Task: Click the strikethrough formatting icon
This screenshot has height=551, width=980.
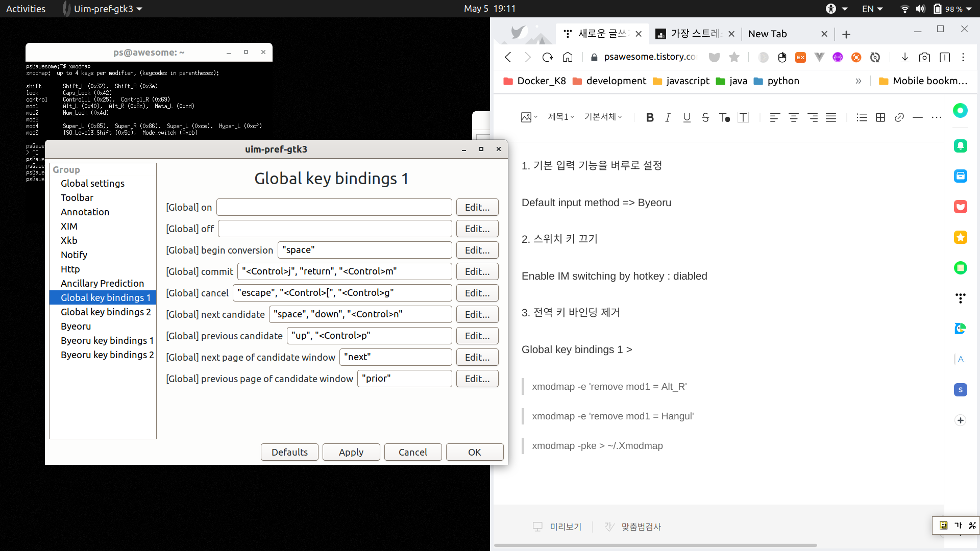Action: (x=705, y=117)
